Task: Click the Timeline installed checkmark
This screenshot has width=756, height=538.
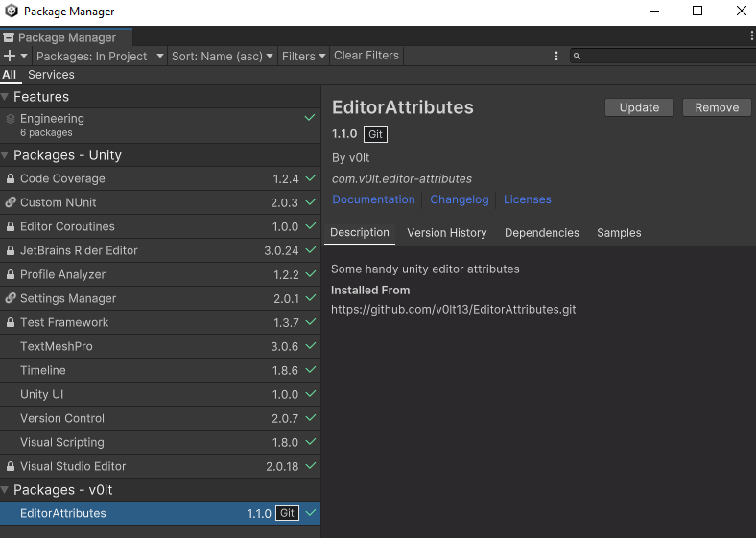Action: coord(311,370)
